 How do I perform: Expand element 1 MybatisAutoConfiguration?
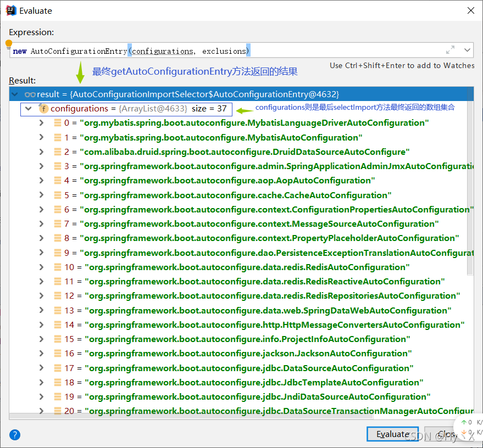point(41,137)
